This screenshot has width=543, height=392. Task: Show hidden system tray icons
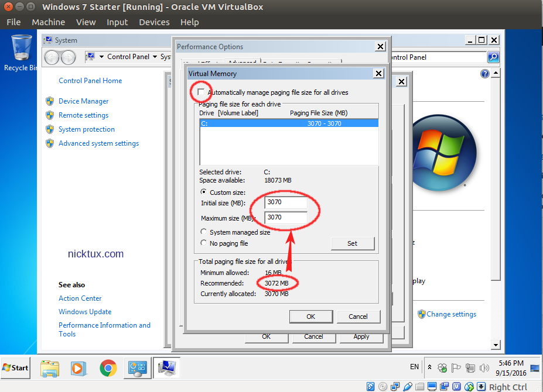click(x=430, y=368)
